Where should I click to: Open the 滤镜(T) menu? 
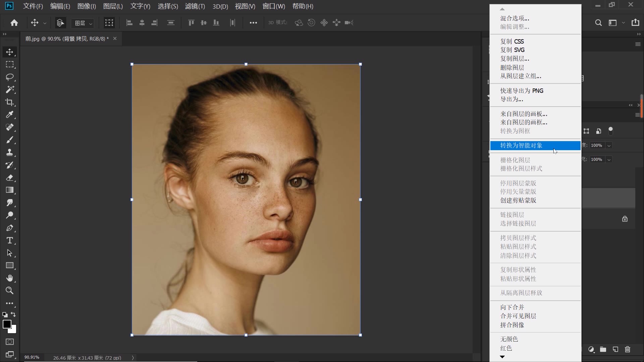195,6
